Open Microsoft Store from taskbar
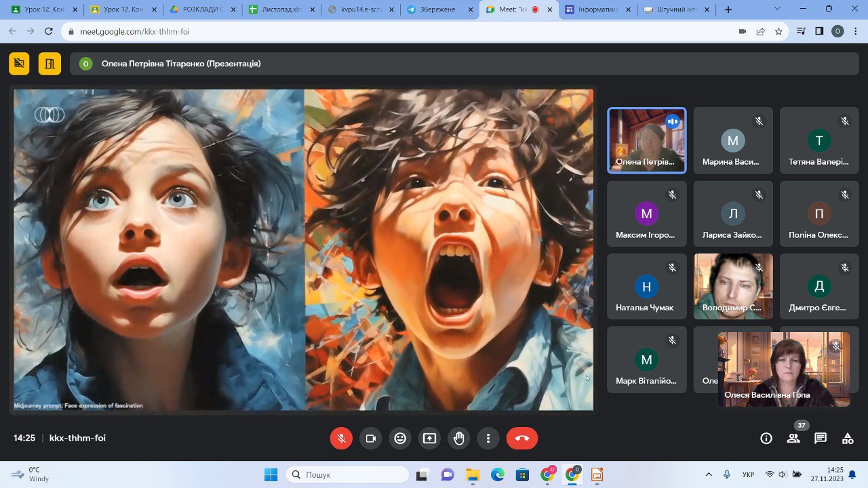This screenshot has width=868, height=488. coord(522,474)
